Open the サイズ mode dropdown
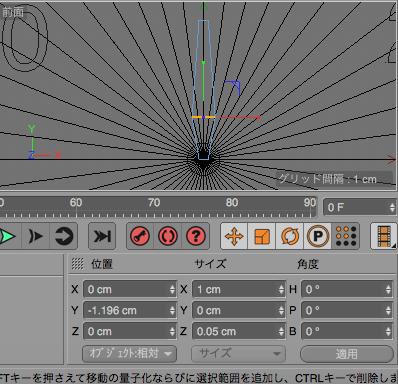Viewport: 398px width, 384px height. click(x=238, y=353)
